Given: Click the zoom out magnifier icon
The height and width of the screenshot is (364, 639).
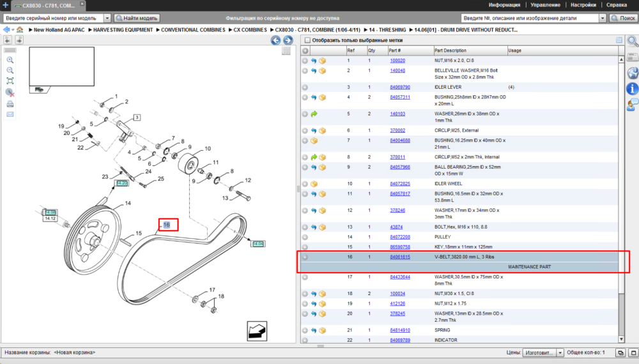Looking at the screenshot, I should click(10, 70).
